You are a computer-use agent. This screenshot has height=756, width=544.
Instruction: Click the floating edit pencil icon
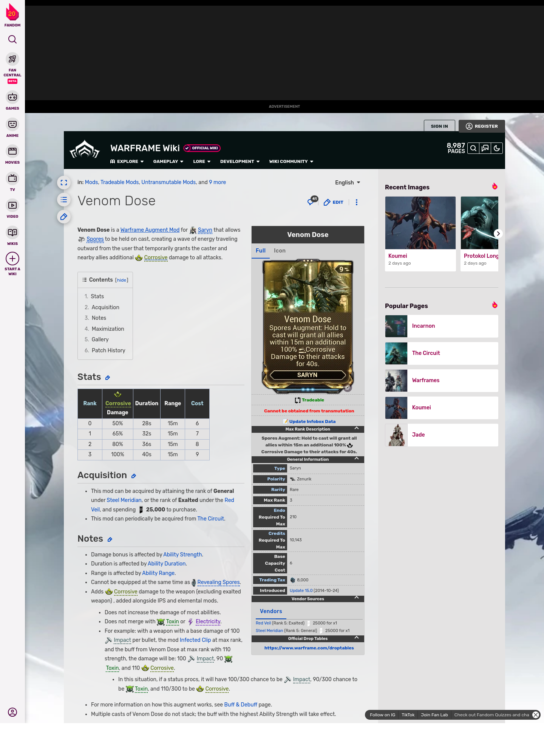(x=64, y=217)
